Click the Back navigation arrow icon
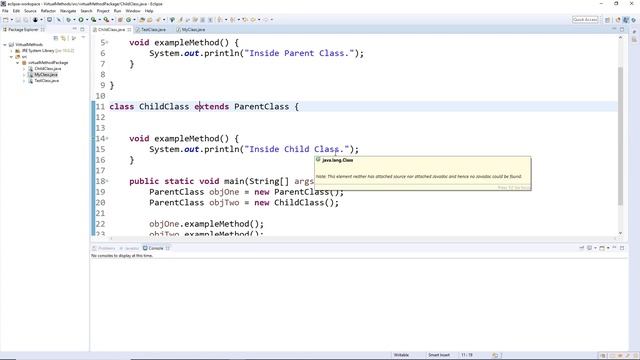640x360 pixels. click(252, 20)
